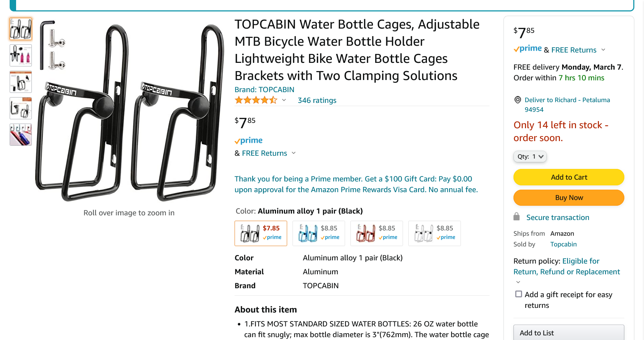Click the secure transaction lock icon
Screen dimensions: 644x340
[516, 217]
